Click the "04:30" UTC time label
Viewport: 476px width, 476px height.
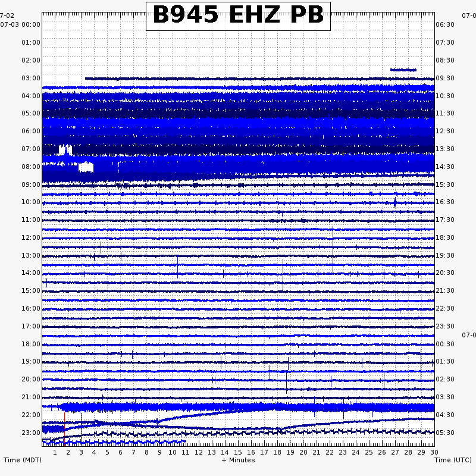(x=445, y=415)
